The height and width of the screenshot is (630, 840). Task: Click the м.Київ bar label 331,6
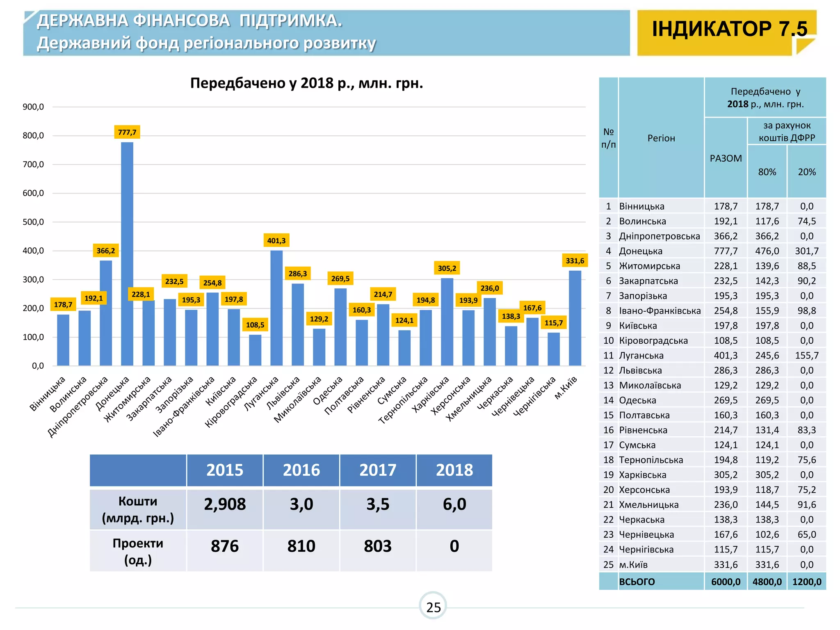pos(575,260)
